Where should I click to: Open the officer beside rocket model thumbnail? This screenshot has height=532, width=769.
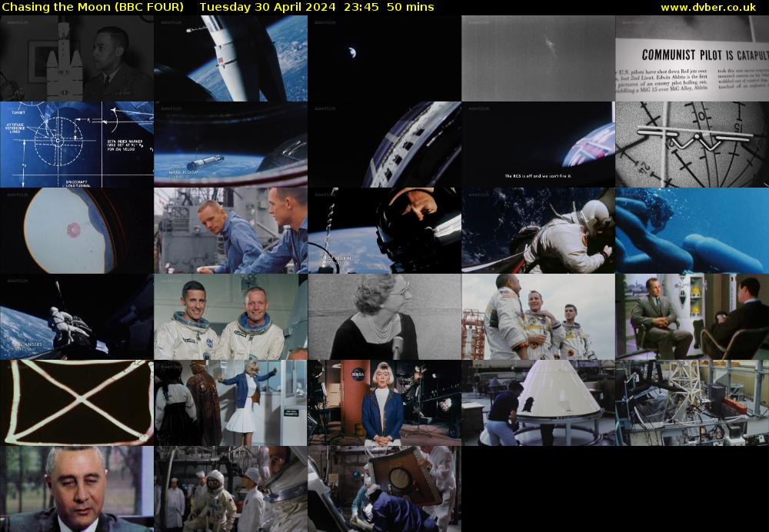coord(76,58)
